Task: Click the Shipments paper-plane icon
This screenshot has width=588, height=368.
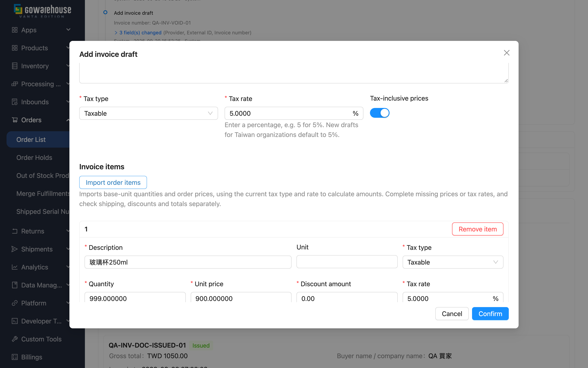Action: 14,249
